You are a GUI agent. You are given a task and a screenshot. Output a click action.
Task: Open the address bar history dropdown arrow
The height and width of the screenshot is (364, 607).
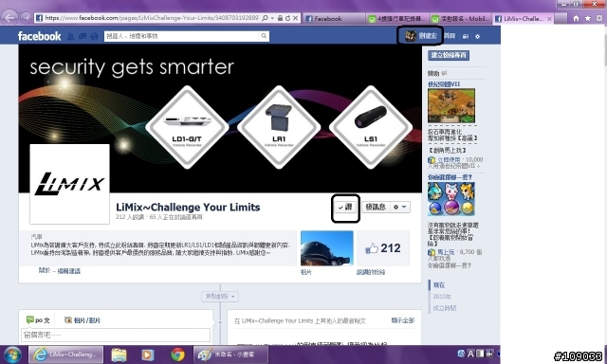coord(272,18)
